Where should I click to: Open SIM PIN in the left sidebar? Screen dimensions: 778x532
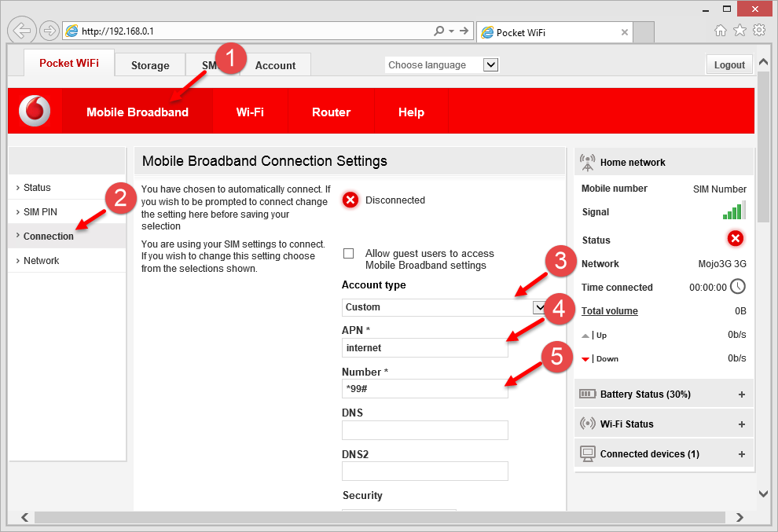[x=67, y=211]
